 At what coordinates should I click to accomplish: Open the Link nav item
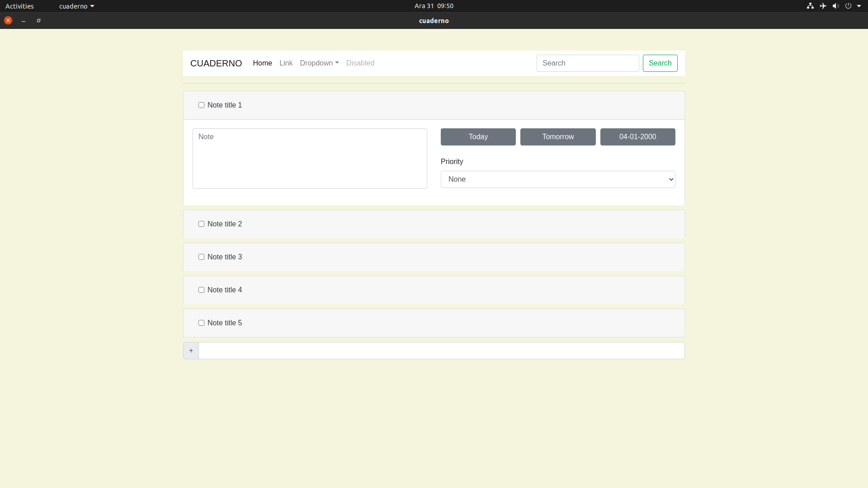(286, 63)
